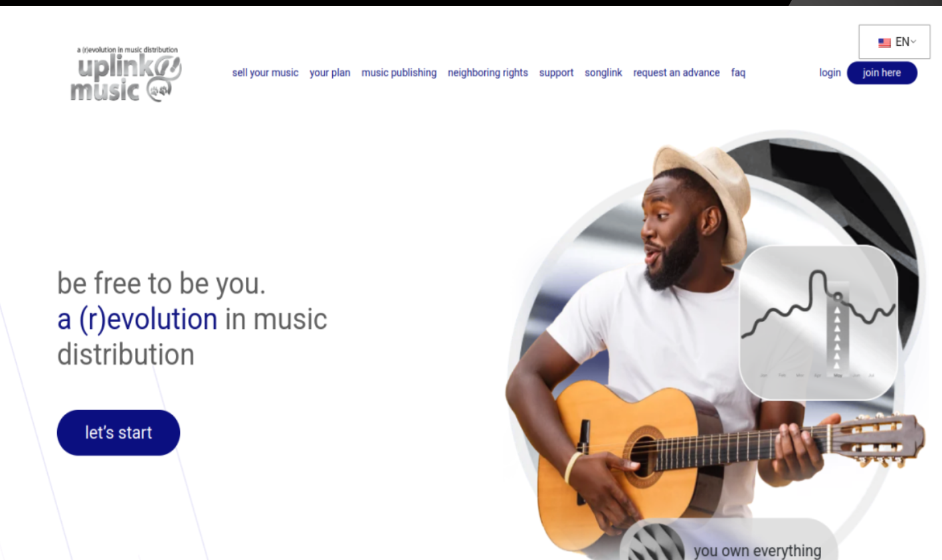Image resolution: width=942 pixels, height=560 pixels.
Task: Select songlink in the navigation
Action: pyautogui.click(x=603, y=72)
